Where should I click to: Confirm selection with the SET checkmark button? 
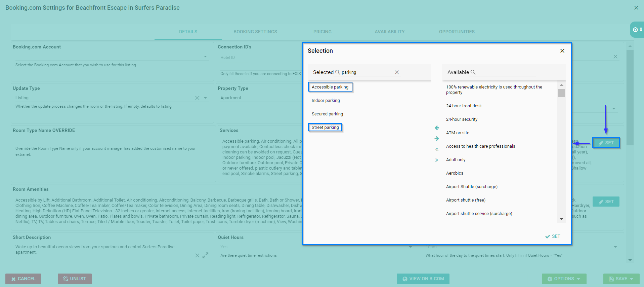point(553,236)
